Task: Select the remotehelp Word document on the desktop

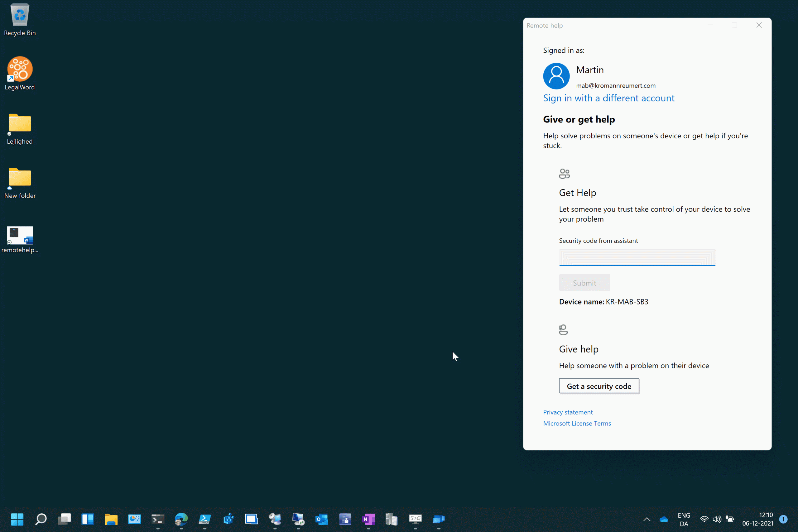Action: tap(20, 240)
